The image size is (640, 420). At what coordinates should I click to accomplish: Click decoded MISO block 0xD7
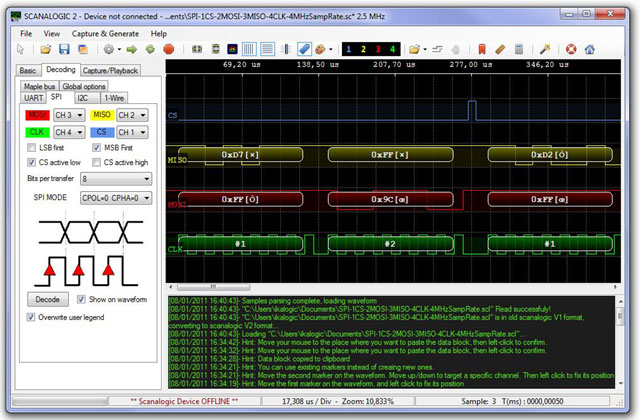coord(240,155)
